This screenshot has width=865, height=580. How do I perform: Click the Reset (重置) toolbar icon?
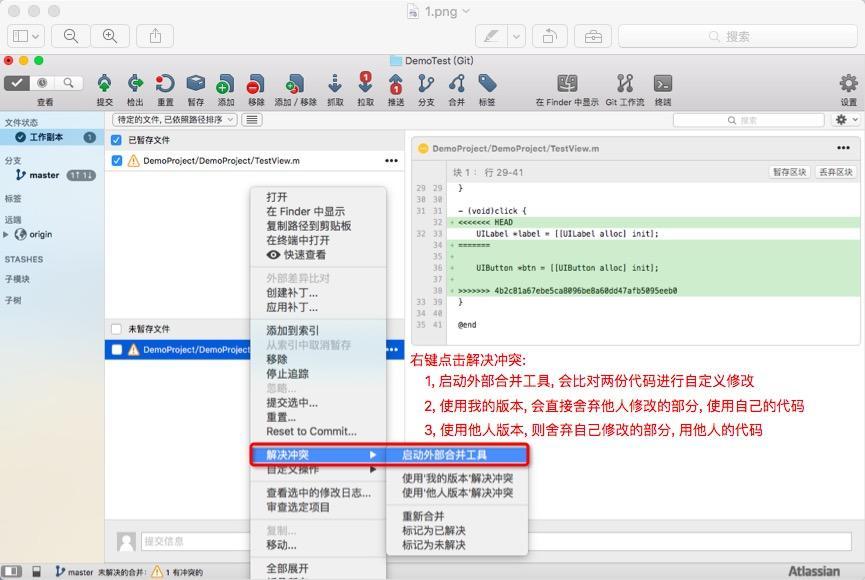click(x=165, y=84)
